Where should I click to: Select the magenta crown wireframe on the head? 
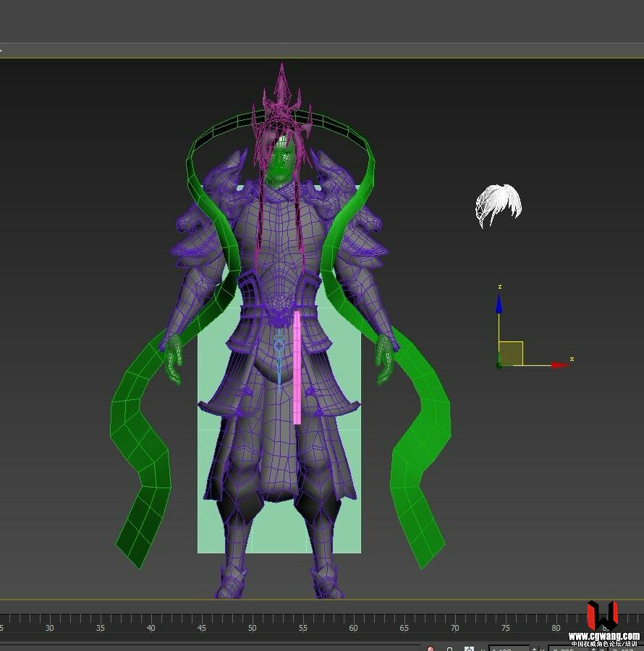(x=282, y=103)
